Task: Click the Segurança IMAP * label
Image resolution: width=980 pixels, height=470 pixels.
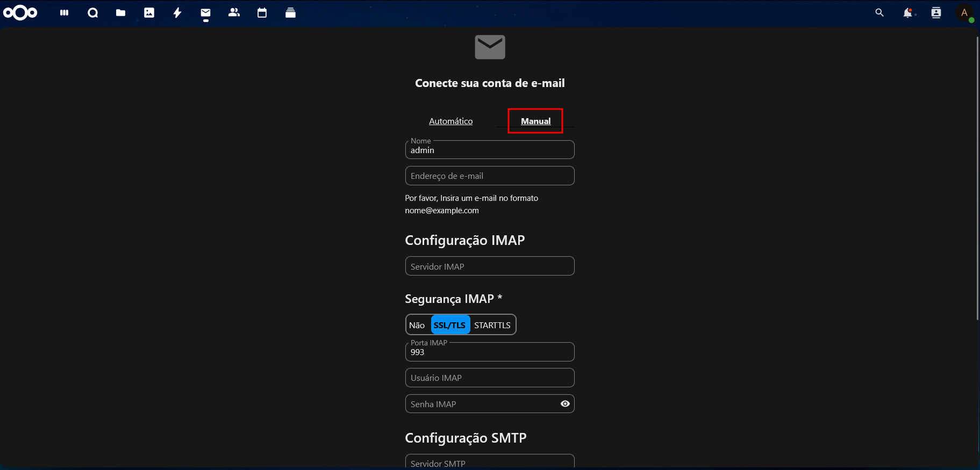Action: [x=454, y=299]
